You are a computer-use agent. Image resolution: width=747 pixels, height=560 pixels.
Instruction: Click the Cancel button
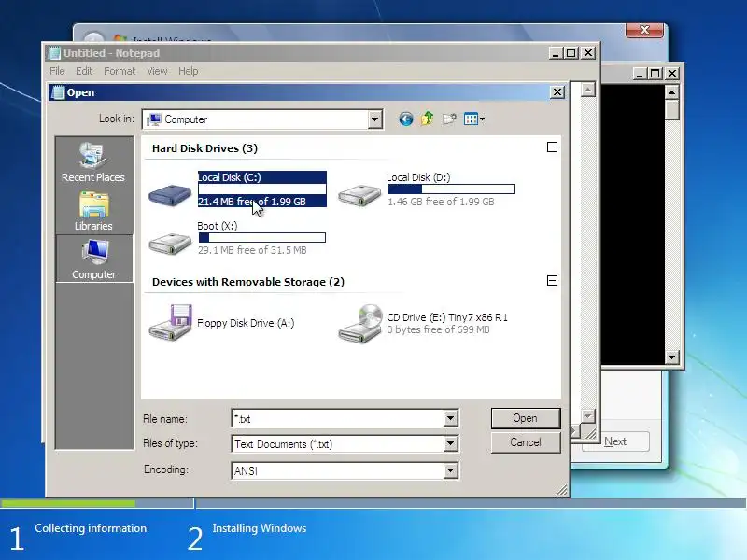[x=526, y=442]
